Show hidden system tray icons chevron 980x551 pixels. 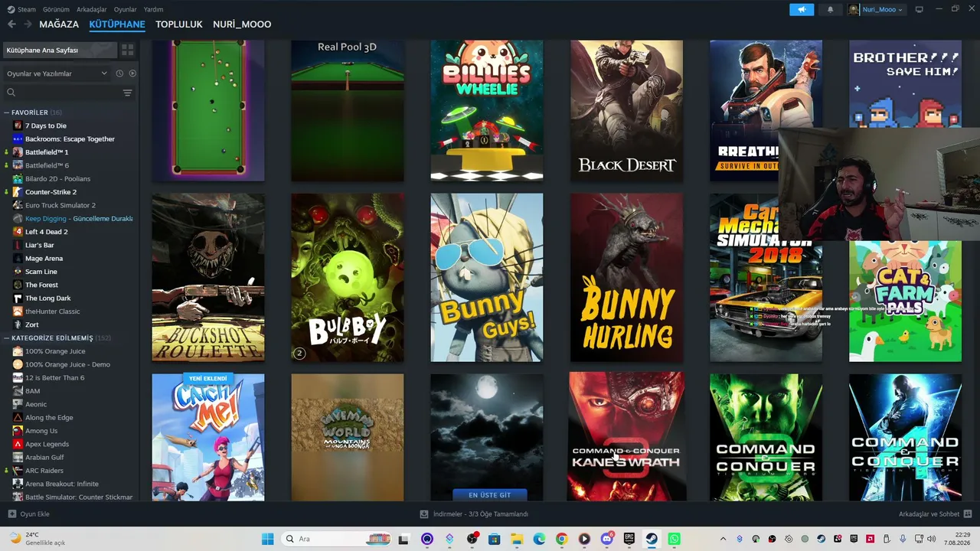pos(723,539)
